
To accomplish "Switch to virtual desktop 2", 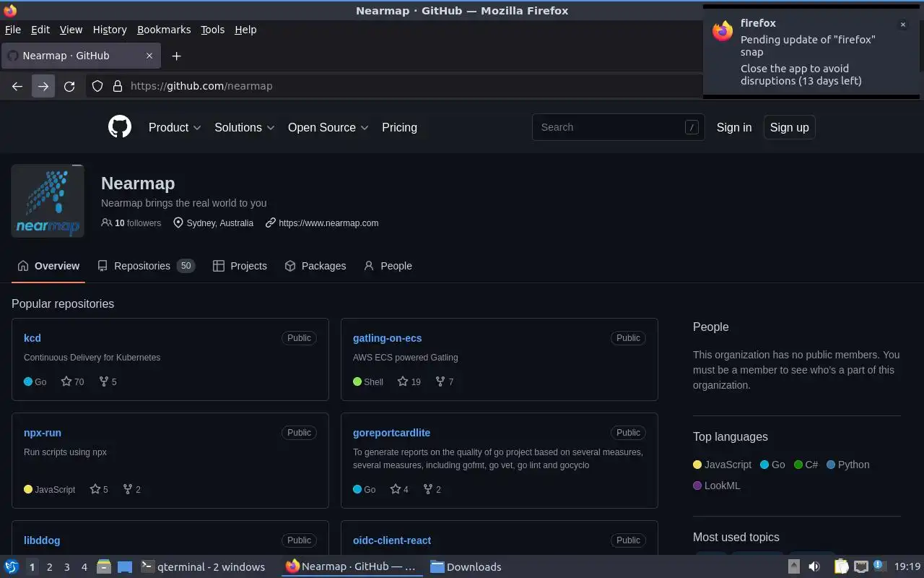I will pos(49,567).
